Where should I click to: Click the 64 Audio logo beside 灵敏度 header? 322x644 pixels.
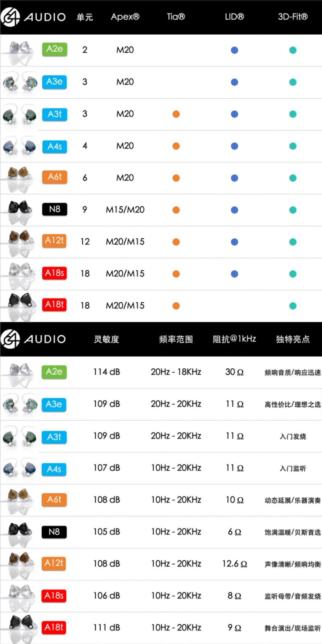coord(33,339)
